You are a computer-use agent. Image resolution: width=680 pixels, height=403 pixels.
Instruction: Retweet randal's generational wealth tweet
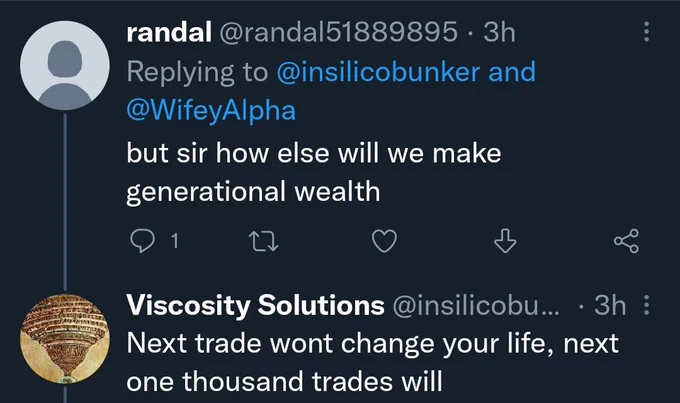pos(263,241)
